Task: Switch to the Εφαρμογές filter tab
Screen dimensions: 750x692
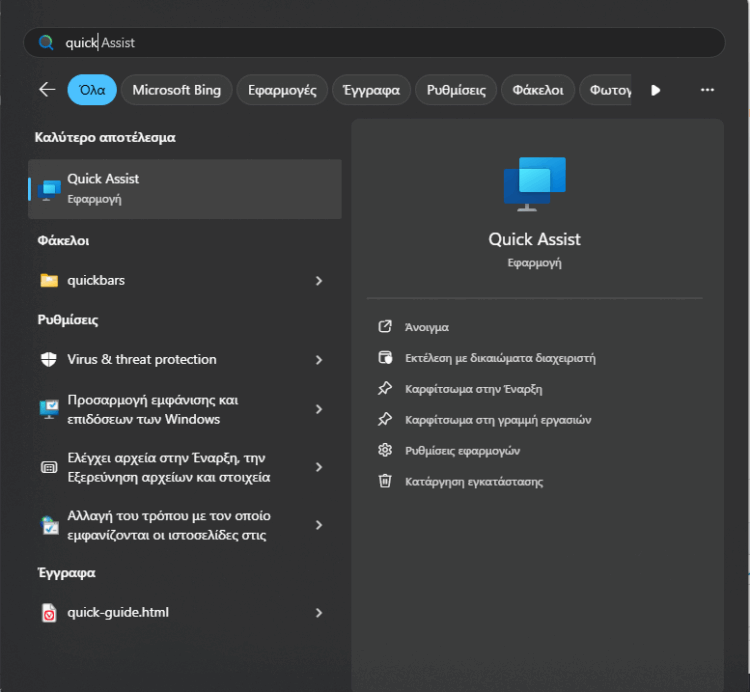Action: point(282,90)
